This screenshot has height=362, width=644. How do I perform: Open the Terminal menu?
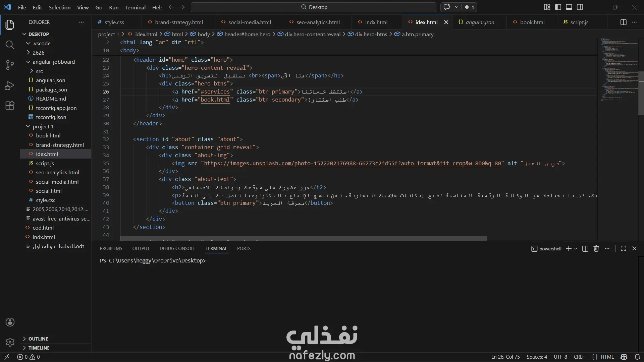pyautogui.click(x=135, y=7)
